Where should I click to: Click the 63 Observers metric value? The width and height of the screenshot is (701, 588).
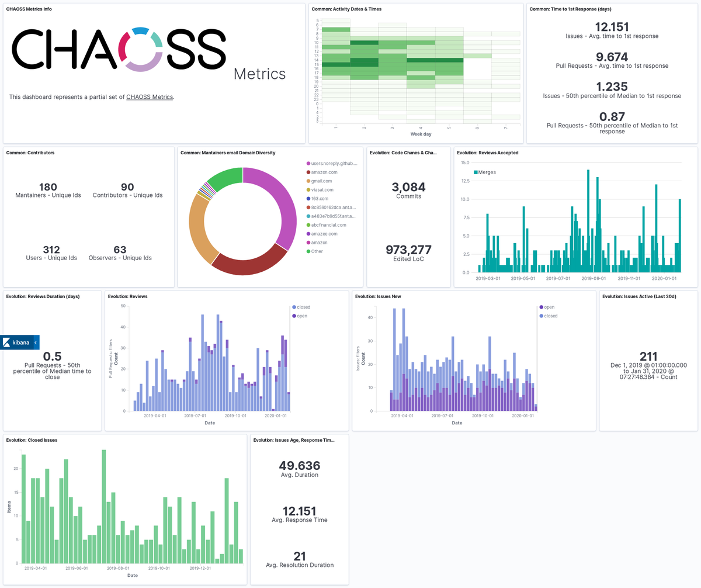(x=120, y=250)
